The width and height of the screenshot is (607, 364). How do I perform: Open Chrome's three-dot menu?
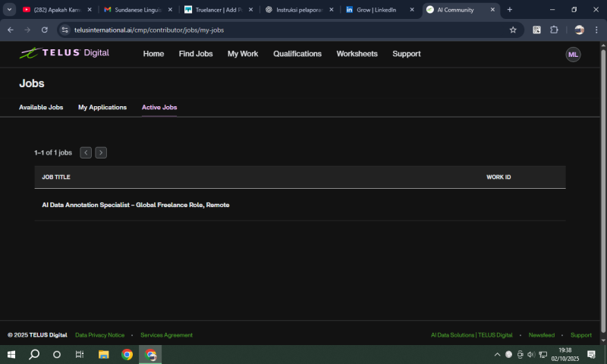tap(596, 30)
